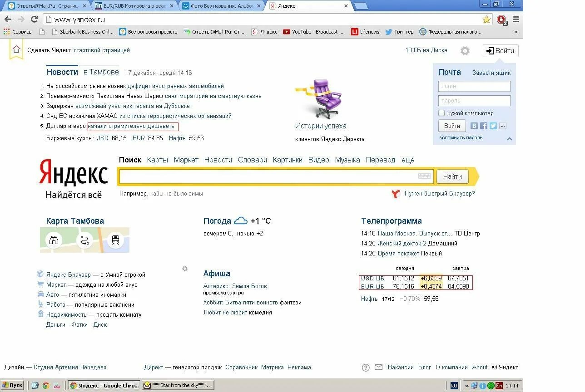Click the route icon on Tambov map
The height and width of the screenshot is (392, 585).
click(85, 240)
